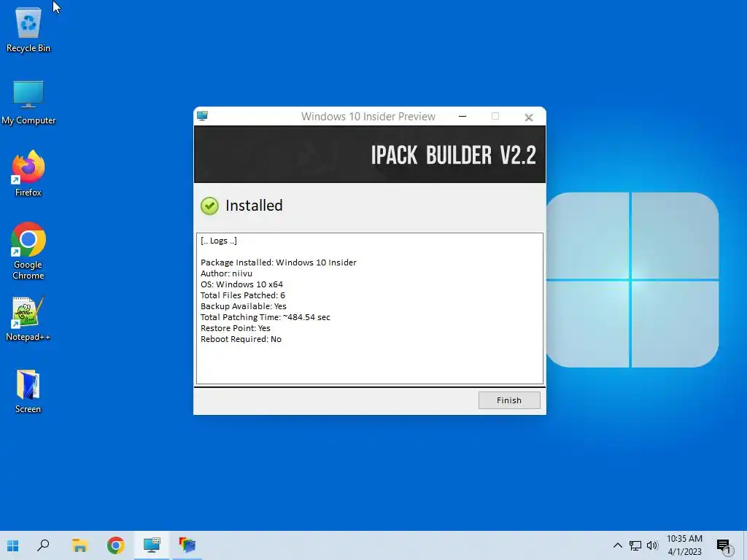
Task: Click the 'Author: niivu' log line
Action: pos(226,273)
